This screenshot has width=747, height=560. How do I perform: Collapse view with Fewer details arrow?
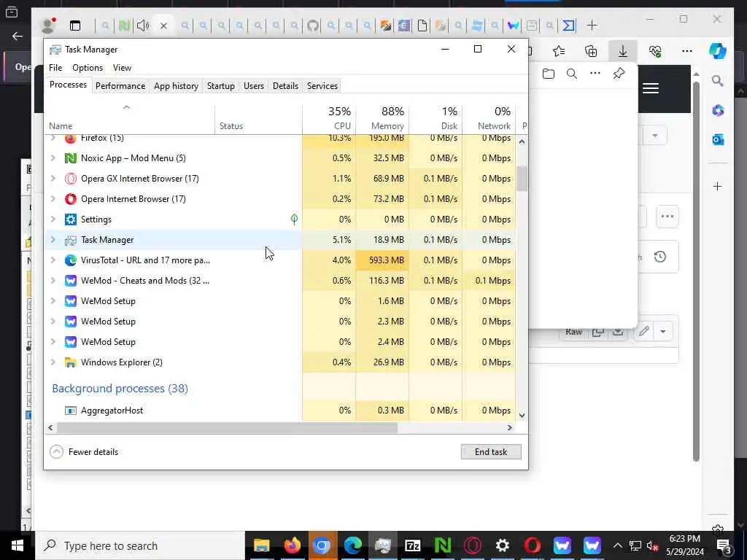point(56,452)
